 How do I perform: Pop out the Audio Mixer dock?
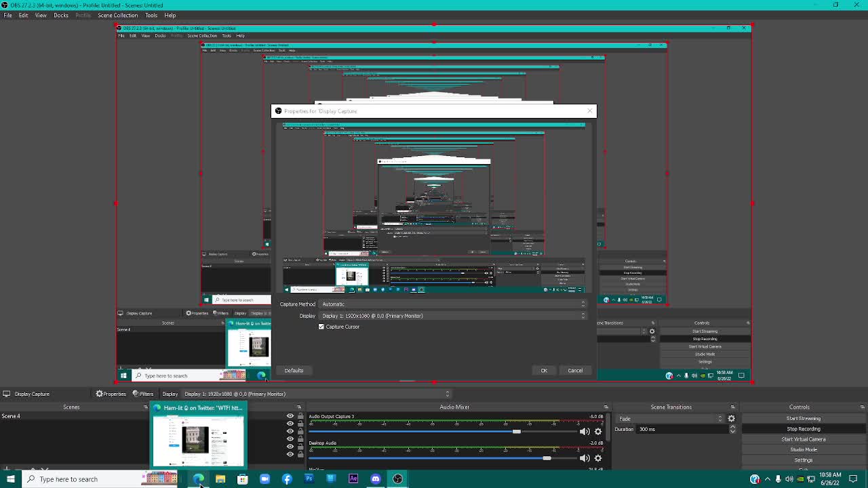(606, 407)
